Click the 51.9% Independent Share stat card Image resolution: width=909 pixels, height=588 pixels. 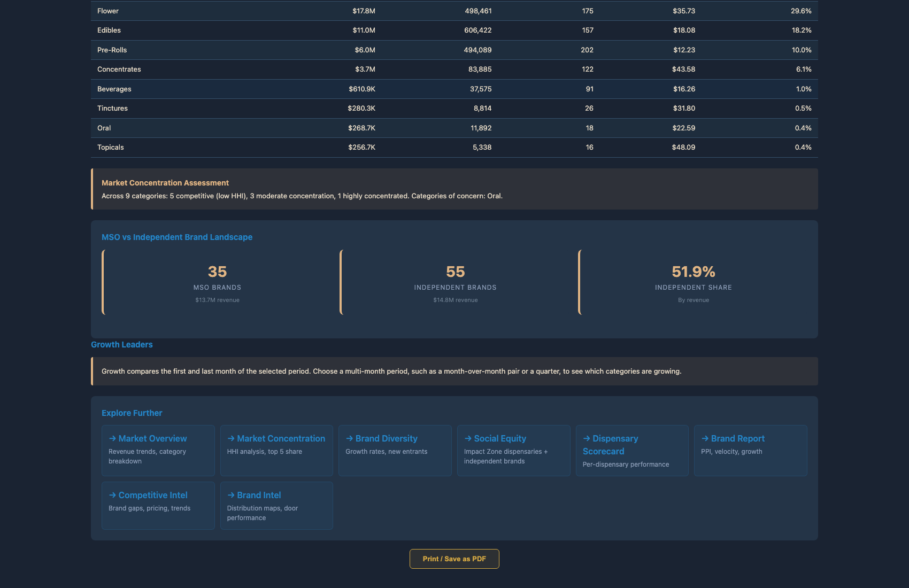pyautogui.click(x=693, y=282)
